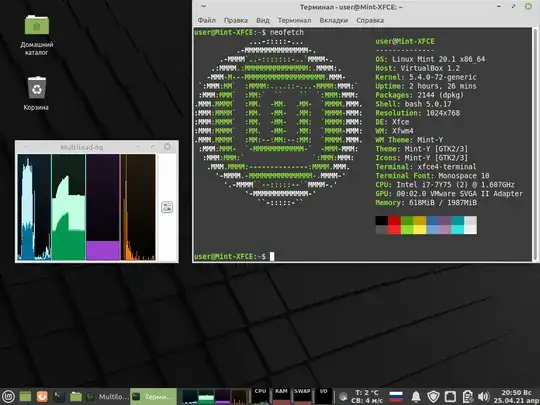
Task: Open the Терминал menu
Action: click(x=294, y=20)
